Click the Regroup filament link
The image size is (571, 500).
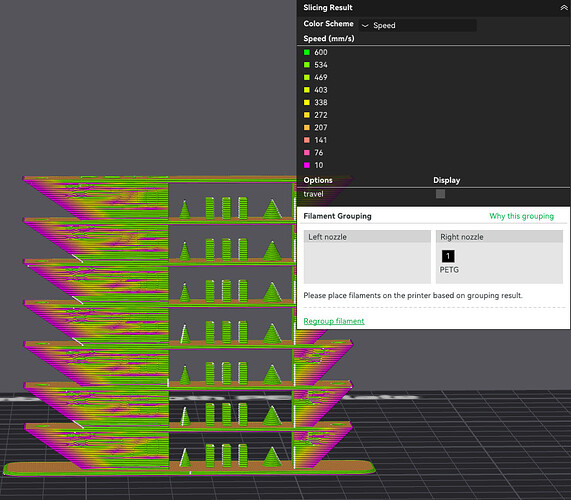point(334,321)
